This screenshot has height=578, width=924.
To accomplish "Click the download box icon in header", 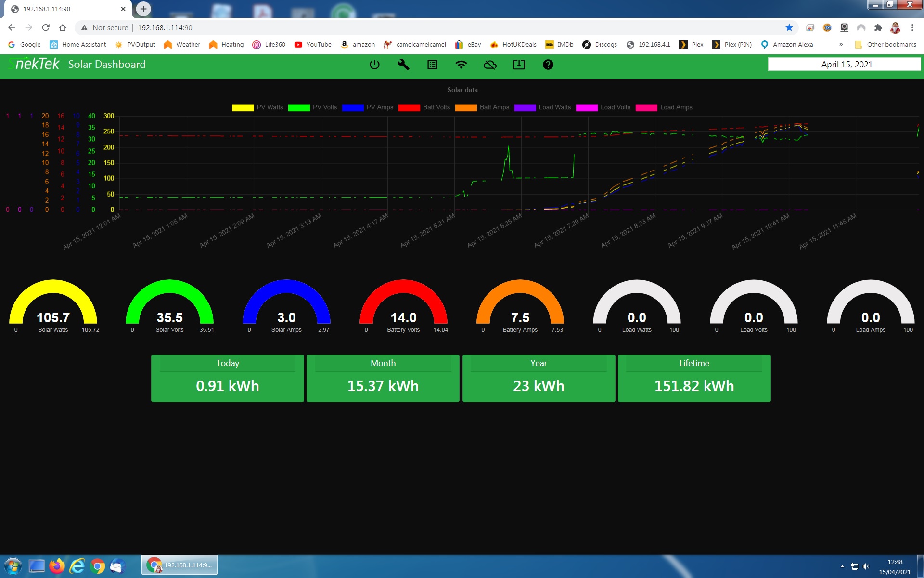I will pyautogui.click(x=519, y=65).
